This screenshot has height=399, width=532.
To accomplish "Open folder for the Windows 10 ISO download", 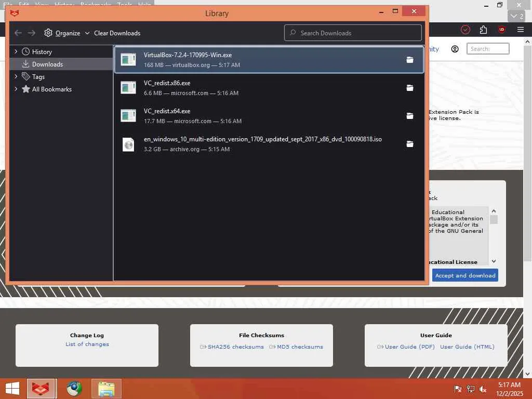I will point(410,144).
